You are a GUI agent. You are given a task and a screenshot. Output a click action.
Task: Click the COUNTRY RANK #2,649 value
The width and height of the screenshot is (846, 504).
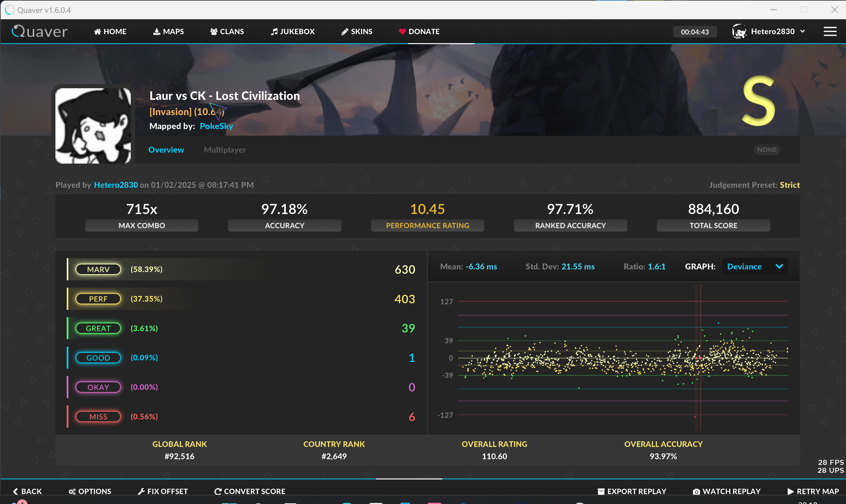334,456
